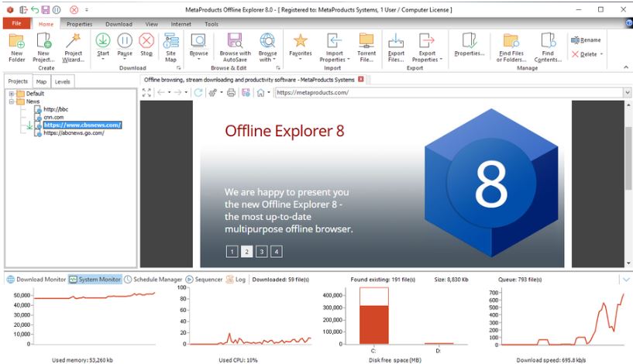The height and width of the screenshot is (364, 633).
Task: Close the MetaProducts Systems browser tab
Action: tap(361, 80)
